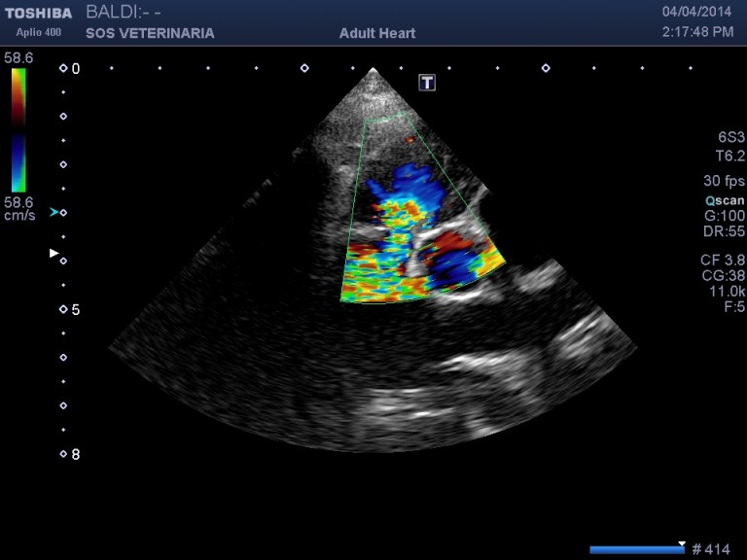Click the white marker at the end of the cine bar
Image resolution: width=747 pixels, height=560 pixels.
[x=682, y=543]
